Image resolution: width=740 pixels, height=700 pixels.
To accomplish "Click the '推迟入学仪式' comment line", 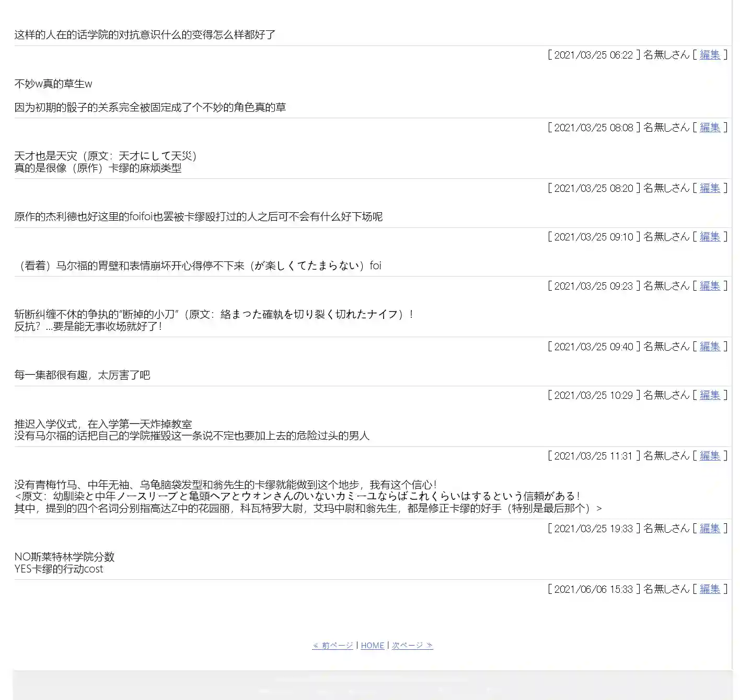I will click(x=103, y=424).
